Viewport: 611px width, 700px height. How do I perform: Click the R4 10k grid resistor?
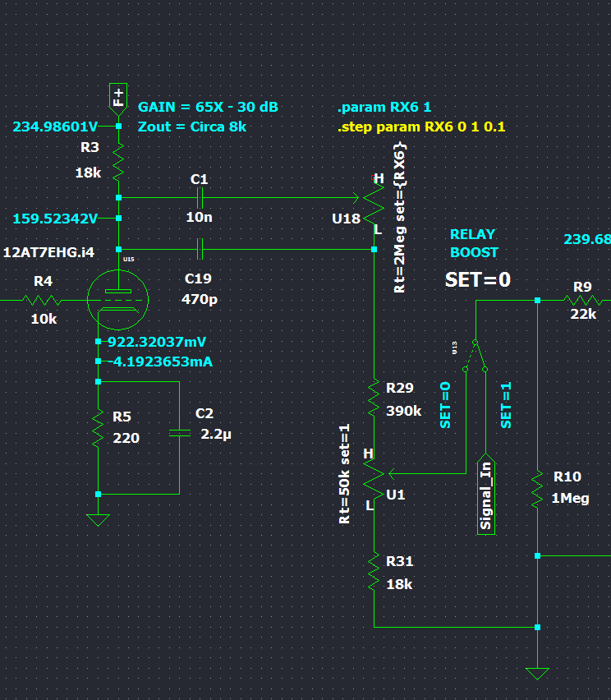pyautogui.click(x=44, y=301)
